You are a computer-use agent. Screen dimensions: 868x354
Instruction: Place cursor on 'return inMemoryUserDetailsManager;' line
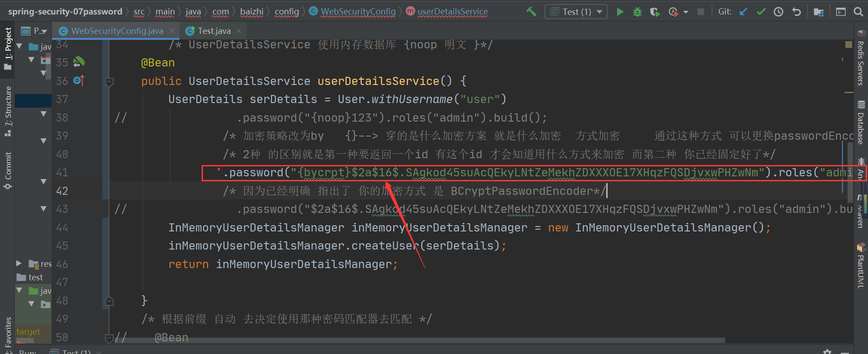tap(283, 264)
